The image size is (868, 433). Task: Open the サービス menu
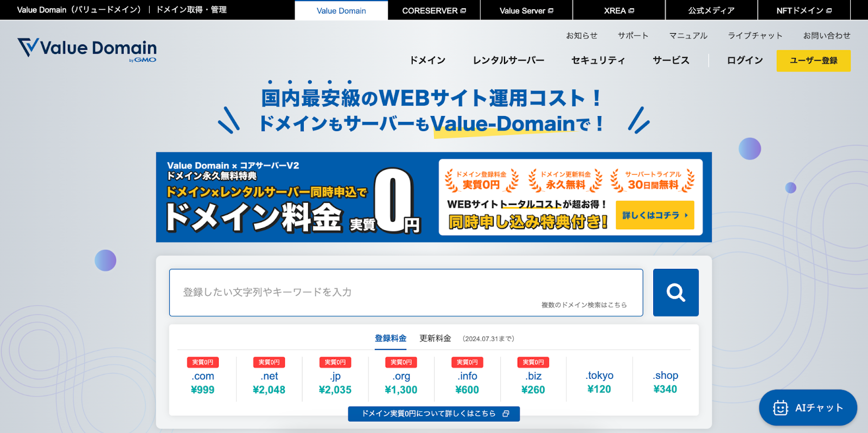click(671, 60)
